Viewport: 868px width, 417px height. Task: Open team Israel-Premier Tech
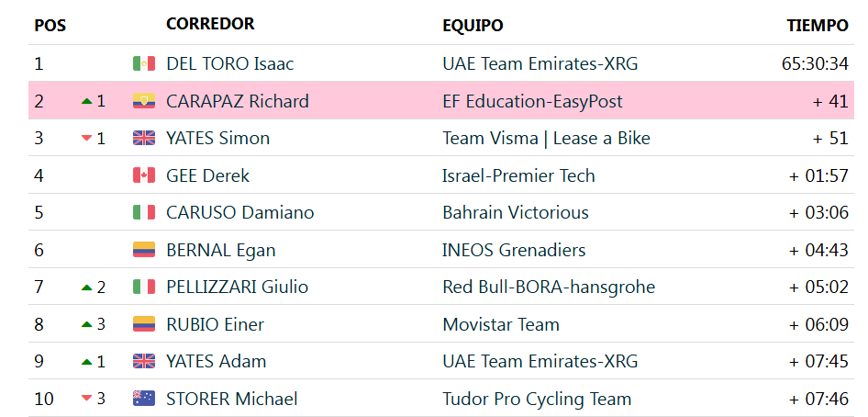point(518,175)
